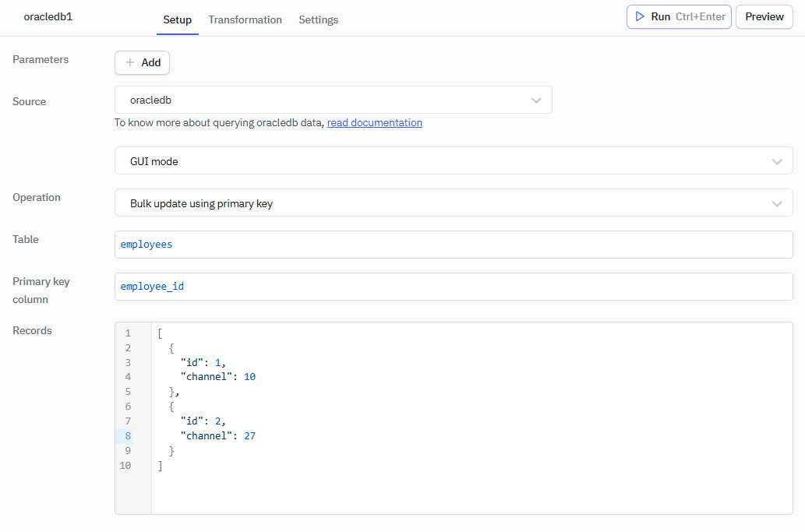The image size is (805, 532).
Task: Click the plus icon on Add button
Action: (127, 63)
